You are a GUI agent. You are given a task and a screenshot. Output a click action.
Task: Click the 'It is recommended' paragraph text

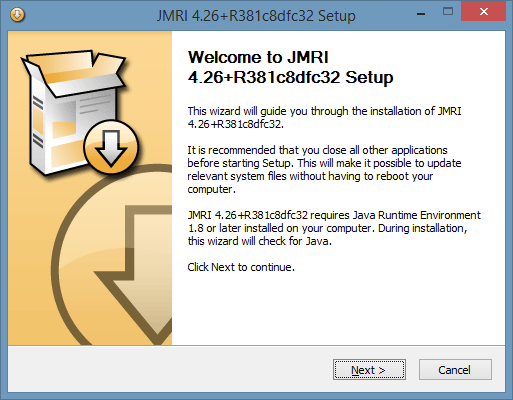[324, 170]
